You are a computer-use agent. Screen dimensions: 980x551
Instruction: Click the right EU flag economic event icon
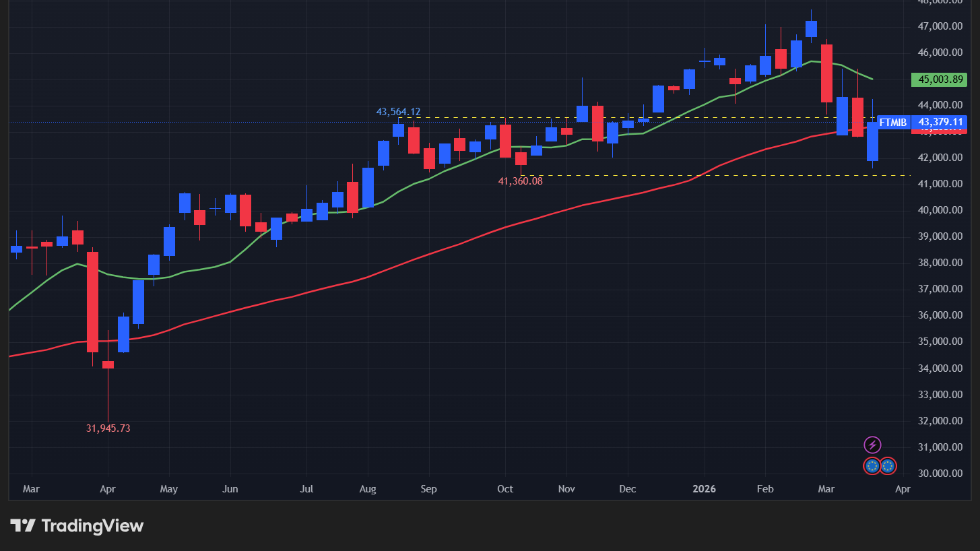coord(888,465)
